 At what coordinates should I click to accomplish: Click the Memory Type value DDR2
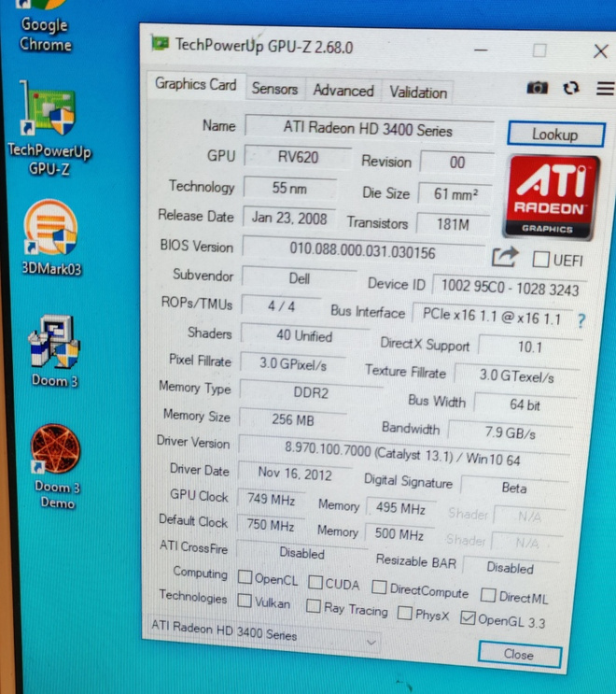pos(311,392)
